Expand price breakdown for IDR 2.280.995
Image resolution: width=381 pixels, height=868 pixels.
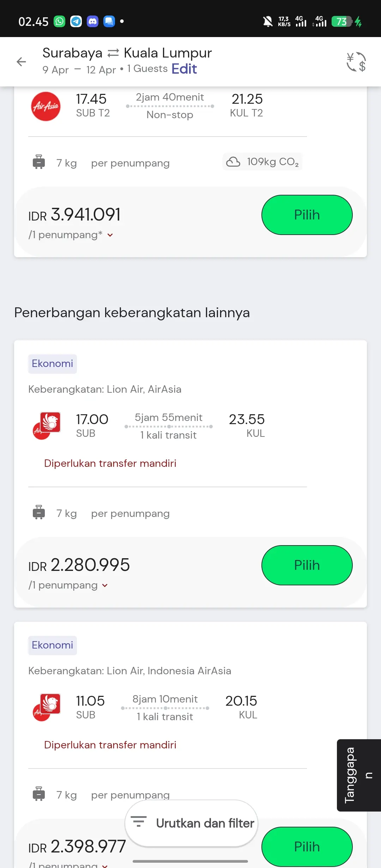105,585
